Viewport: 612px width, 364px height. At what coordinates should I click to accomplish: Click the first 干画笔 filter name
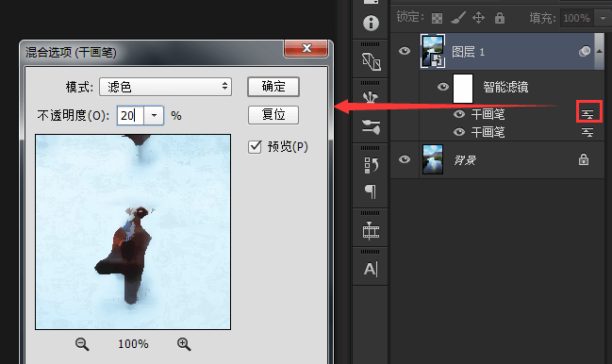(x=488, y=114)
